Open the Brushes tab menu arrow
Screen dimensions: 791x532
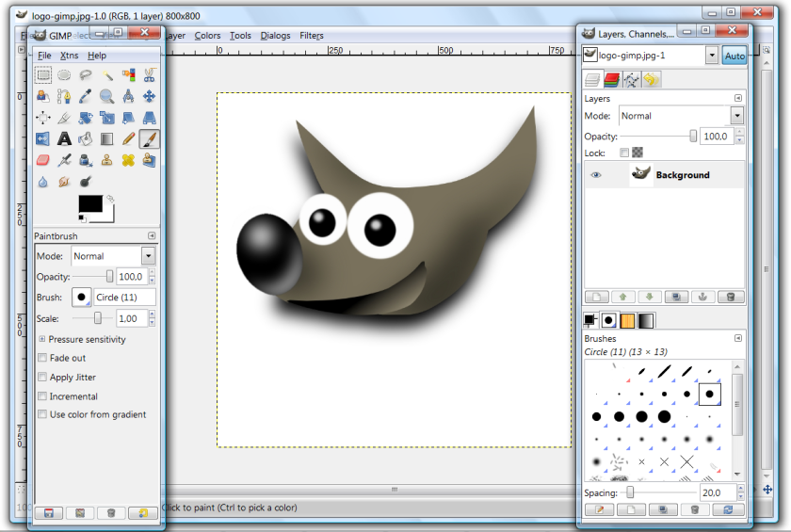pyautogui.click(x=738, y=338)
